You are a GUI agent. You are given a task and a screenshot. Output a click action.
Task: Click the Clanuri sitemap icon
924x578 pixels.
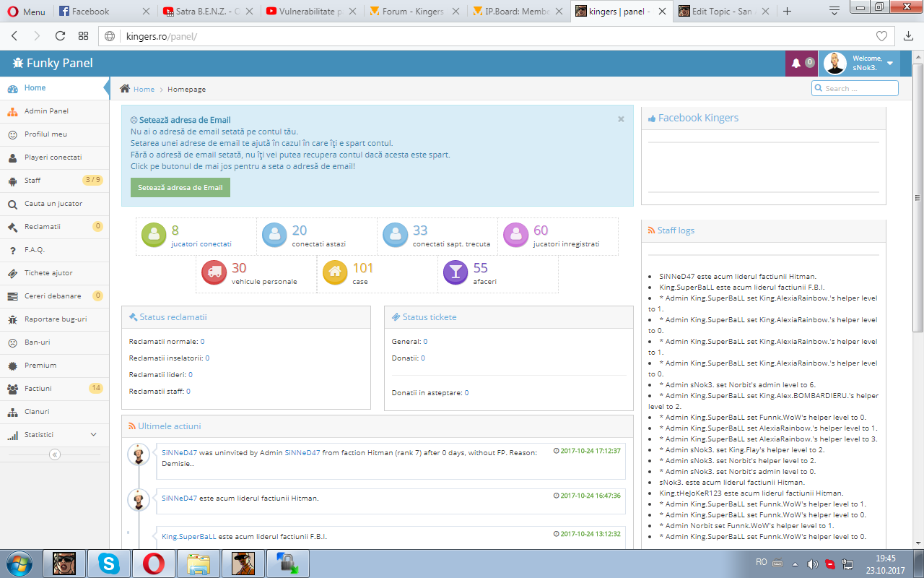(12, 412)
